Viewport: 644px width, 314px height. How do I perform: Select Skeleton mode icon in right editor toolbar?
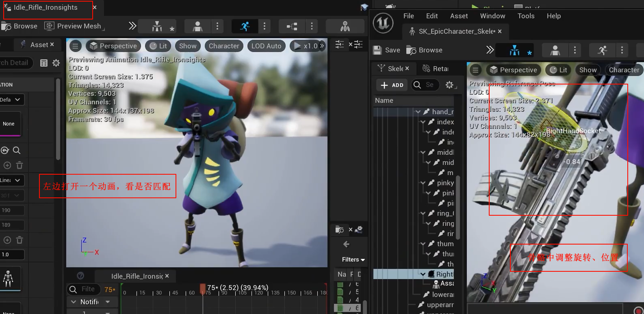(x=515, y=50)
